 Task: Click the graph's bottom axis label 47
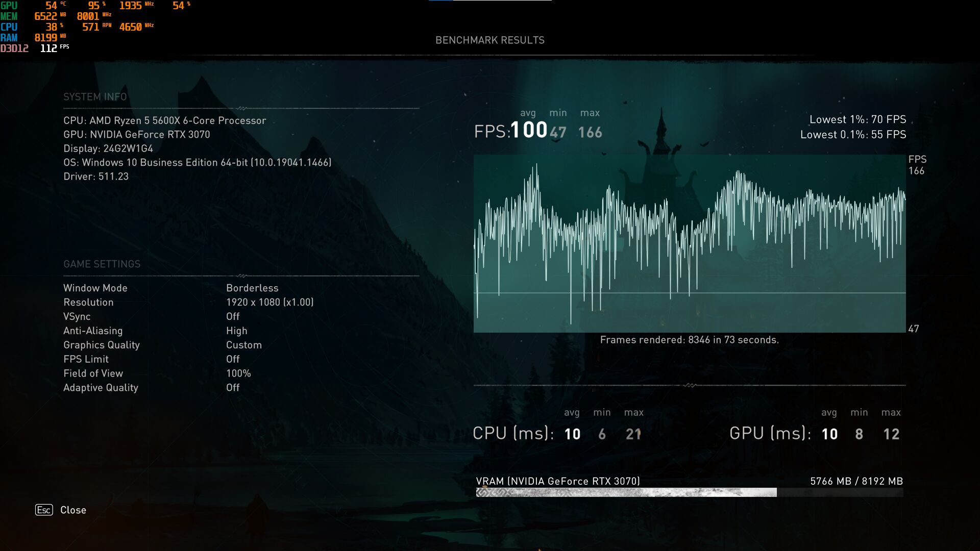[x=914, y=329]
